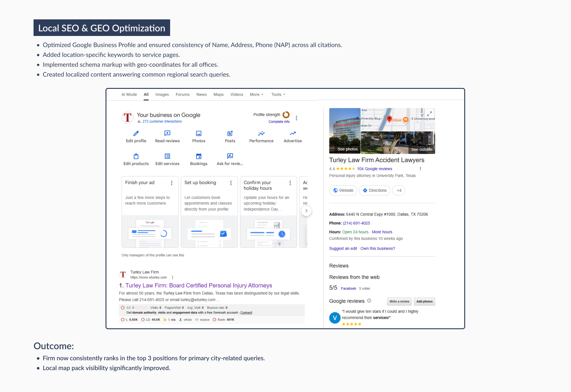The image size is (571, 392).
Task: Switch to the Videos tab
Action: (x=237, y=94)
